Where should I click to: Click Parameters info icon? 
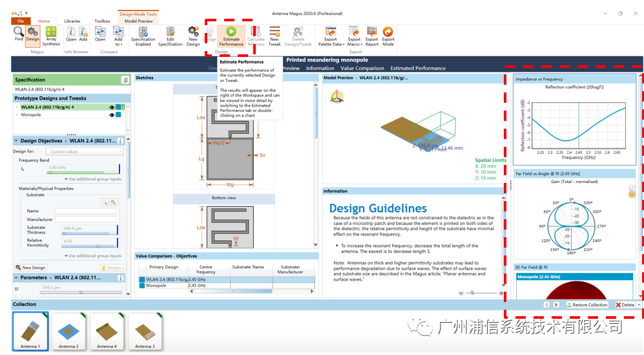(x=120, y=277)
